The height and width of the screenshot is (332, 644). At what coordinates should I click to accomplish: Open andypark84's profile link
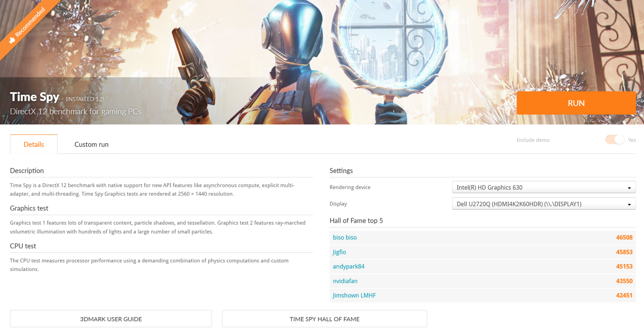348,266
